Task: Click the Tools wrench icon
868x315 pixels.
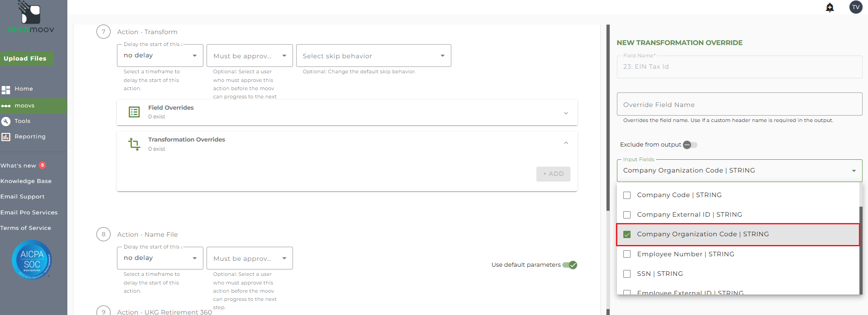Action: [6, 121]
